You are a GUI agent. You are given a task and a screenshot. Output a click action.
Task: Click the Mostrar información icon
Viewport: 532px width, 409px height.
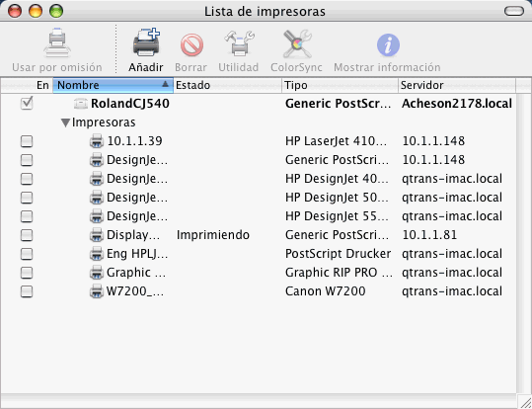click(x=388, y=44)
